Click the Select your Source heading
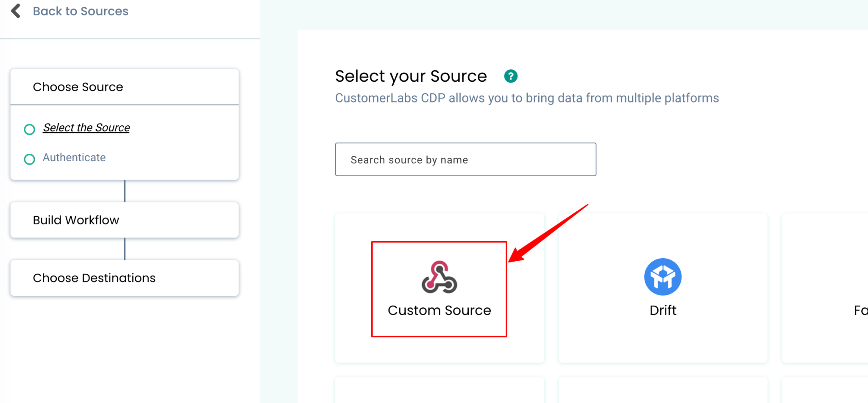The height and width of the screenshot is (403, 868). coord(411,76)
